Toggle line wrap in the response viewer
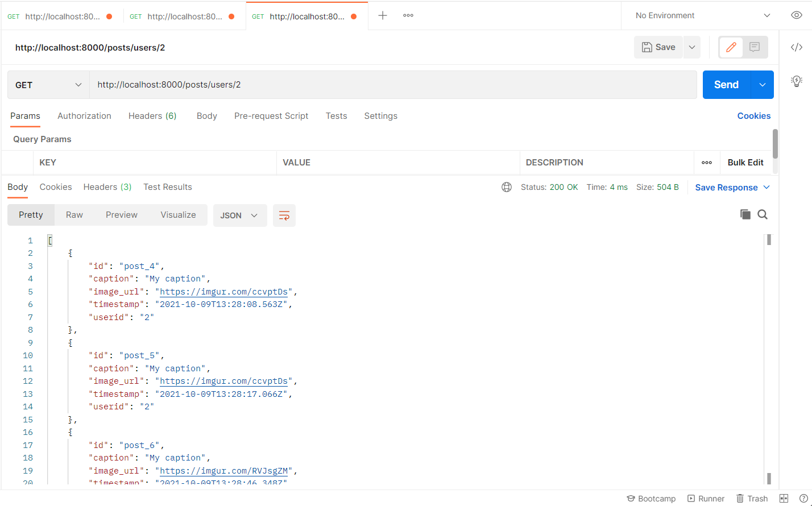Viewport: 812px width, 506px height. (x=284, y=215)
